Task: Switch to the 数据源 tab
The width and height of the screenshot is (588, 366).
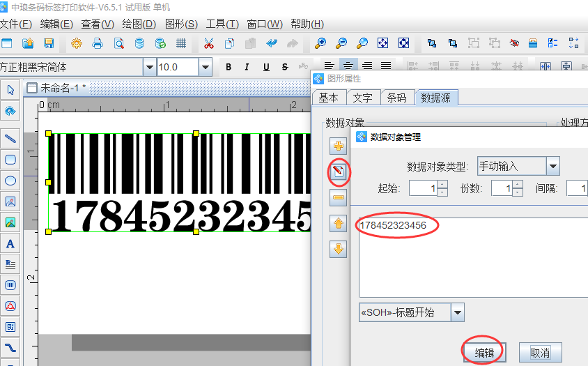Action: 435,98
